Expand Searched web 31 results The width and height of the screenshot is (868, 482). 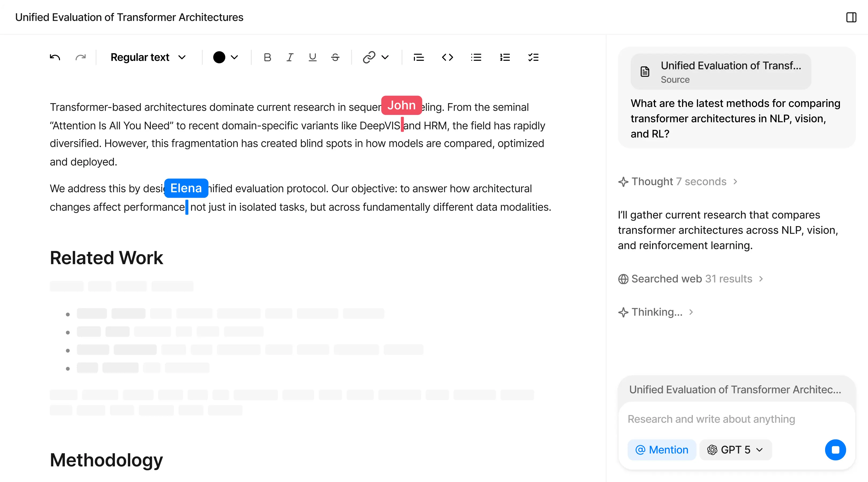tap(691, 279)
